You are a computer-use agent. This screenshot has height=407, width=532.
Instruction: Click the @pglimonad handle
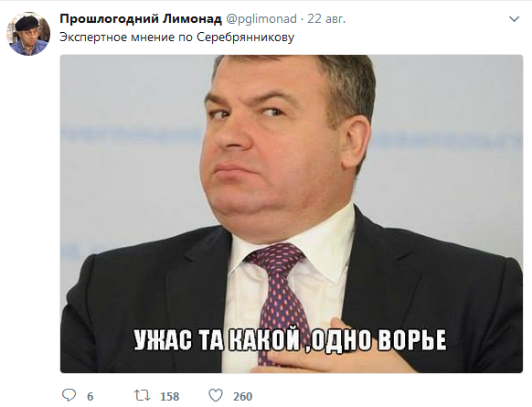tap(261, 19)
